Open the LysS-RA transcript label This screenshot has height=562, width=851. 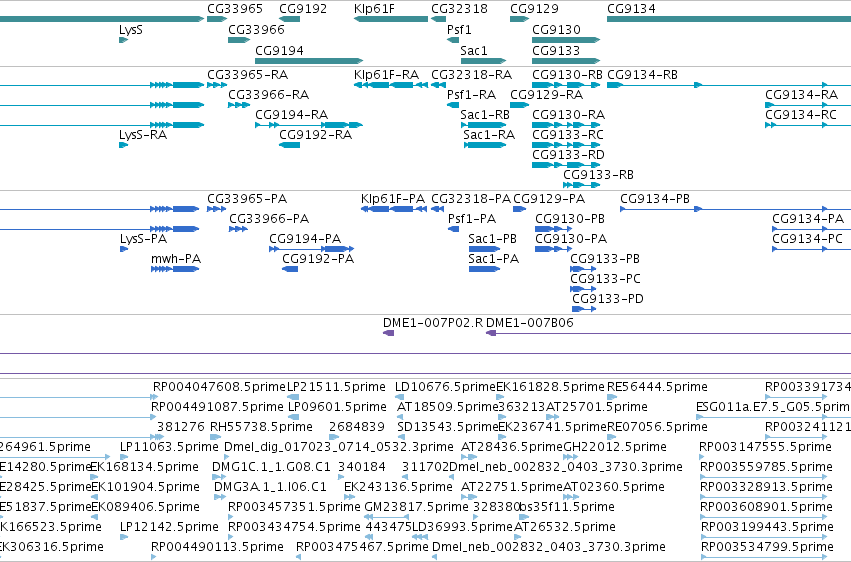(143, 135)
